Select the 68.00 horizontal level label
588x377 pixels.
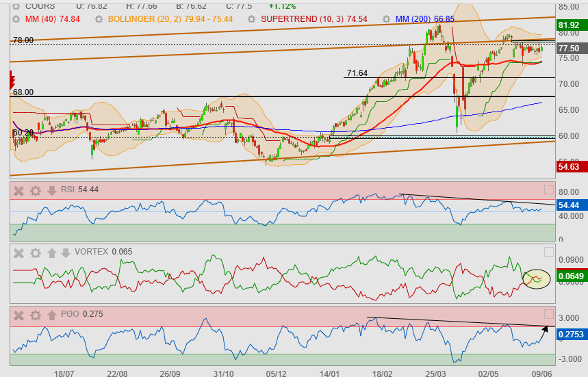tap(23, 92)
